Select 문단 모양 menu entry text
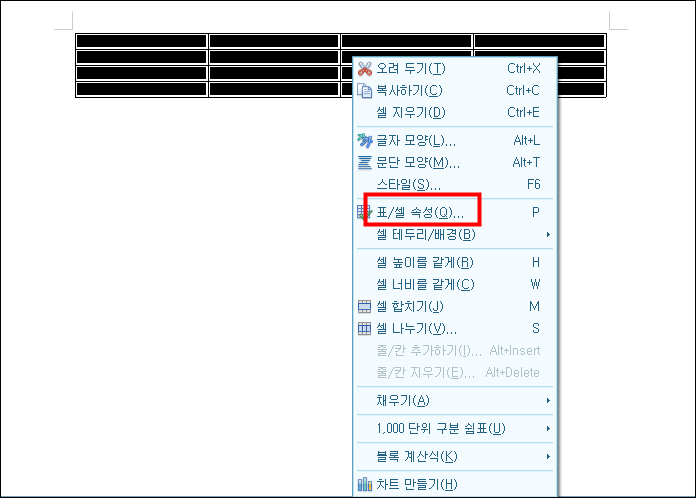This screenshot has width=696, height=498. pos(418,163)
